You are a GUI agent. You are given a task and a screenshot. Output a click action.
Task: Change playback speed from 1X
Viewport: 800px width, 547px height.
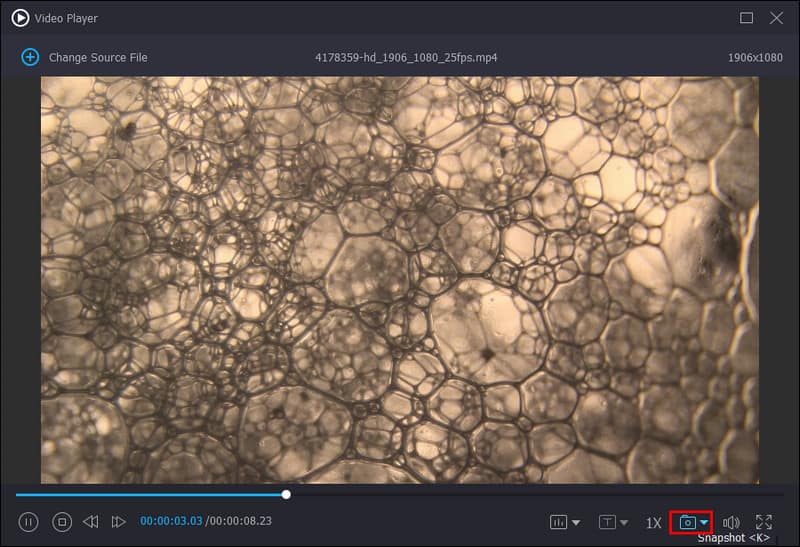coord(653,522)
